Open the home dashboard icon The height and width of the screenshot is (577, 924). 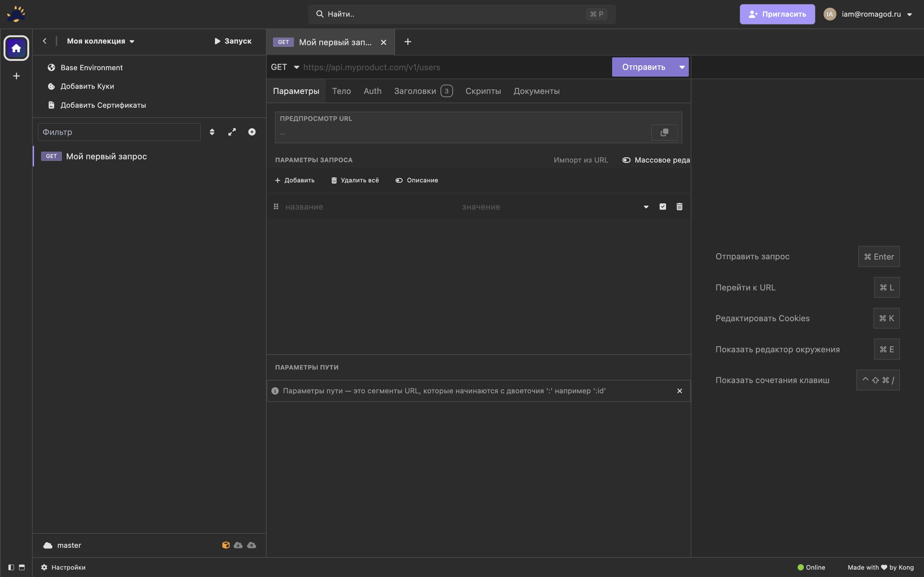(16, 48)
